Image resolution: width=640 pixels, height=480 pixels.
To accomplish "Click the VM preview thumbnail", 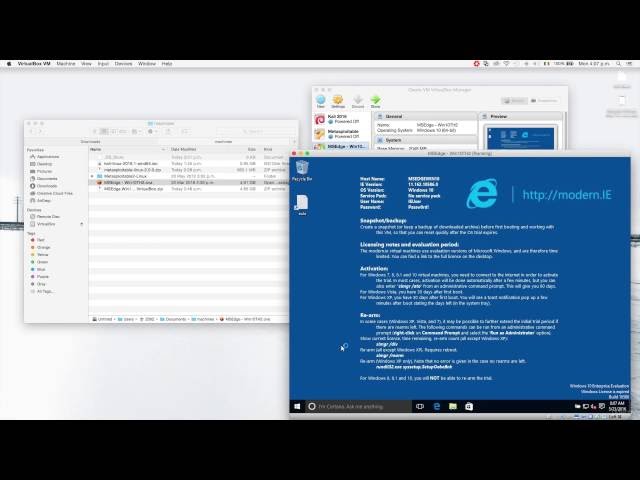I will pos(521,138).
